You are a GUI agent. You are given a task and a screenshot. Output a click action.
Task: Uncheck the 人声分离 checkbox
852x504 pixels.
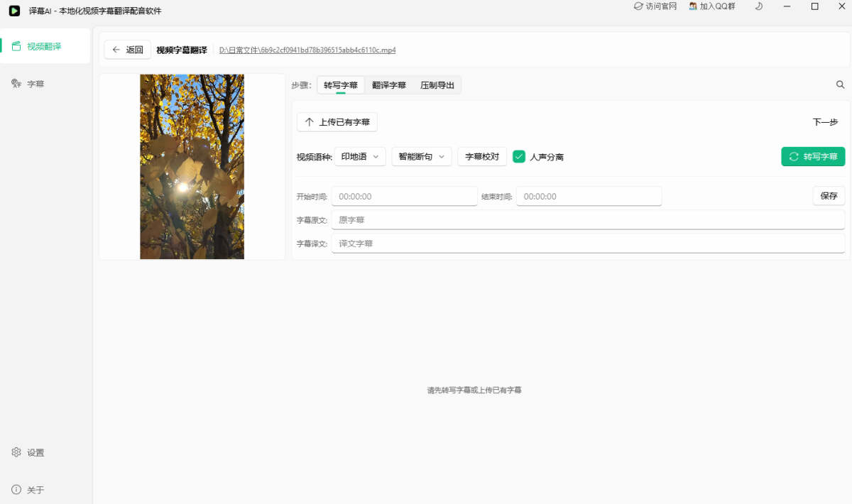point(519,157)
